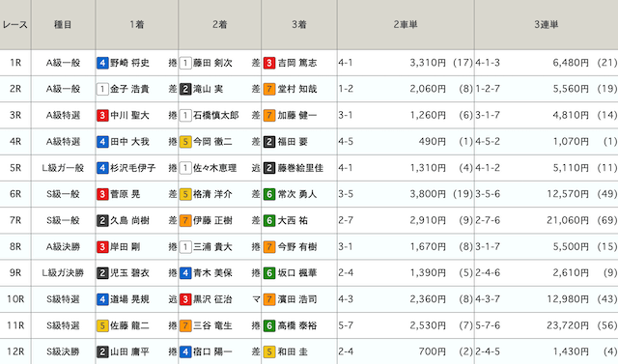618x364 pixels.
Task: Select race 6R in the first column
Action: 15,194
